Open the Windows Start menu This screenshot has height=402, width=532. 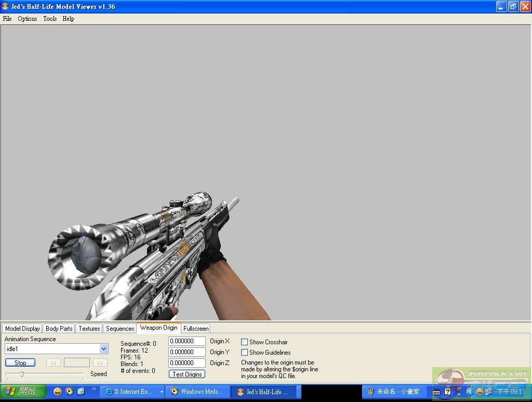tap(23, 392)
